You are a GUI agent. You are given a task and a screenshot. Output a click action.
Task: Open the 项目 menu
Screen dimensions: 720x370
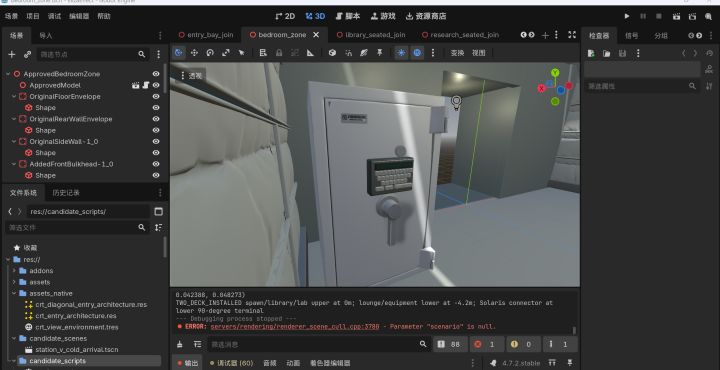coord(33,16)
